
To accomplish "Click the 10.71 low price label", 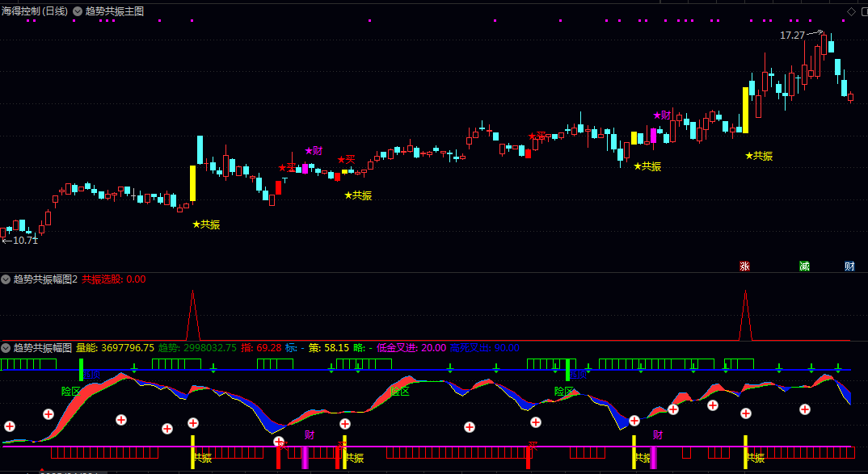I will point(24,240).
